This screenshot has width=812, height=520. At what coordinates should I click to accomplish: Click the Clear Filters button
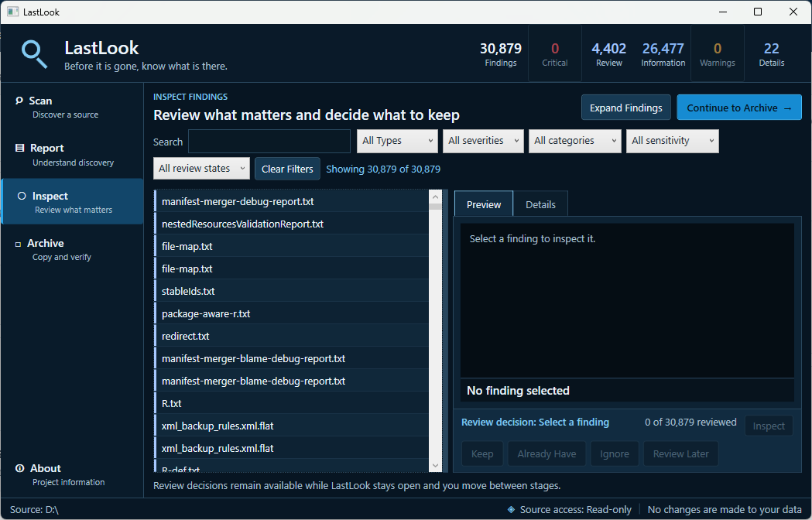(x=287, y=169)
